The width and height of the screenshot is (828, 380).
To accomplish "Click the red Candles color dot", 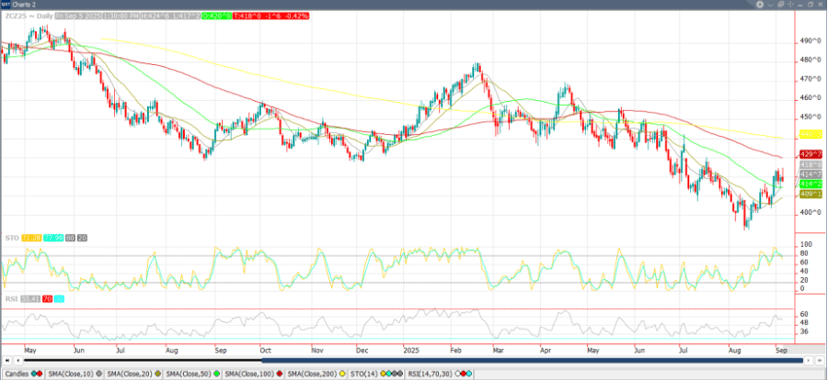I will click(40, 374).
